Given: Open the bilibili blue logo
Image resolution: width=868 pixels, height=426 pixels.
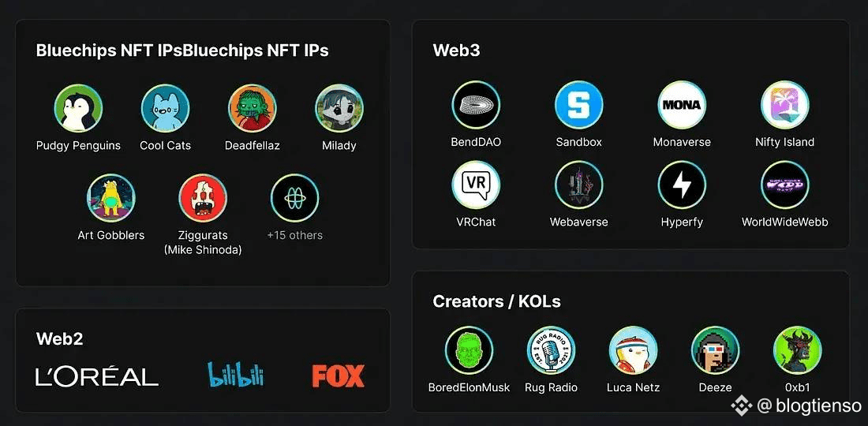Looking at the screenshot, I should coord(235,375).
